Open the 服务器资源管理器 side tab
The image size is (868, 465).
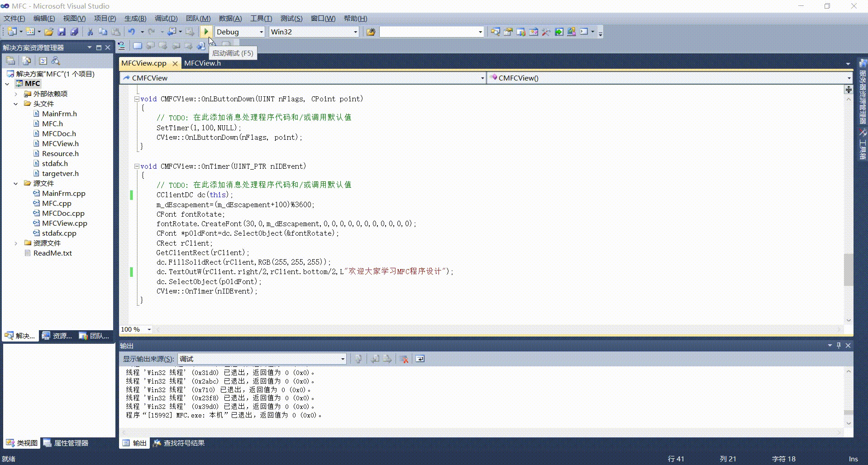(x=863, y=91)
